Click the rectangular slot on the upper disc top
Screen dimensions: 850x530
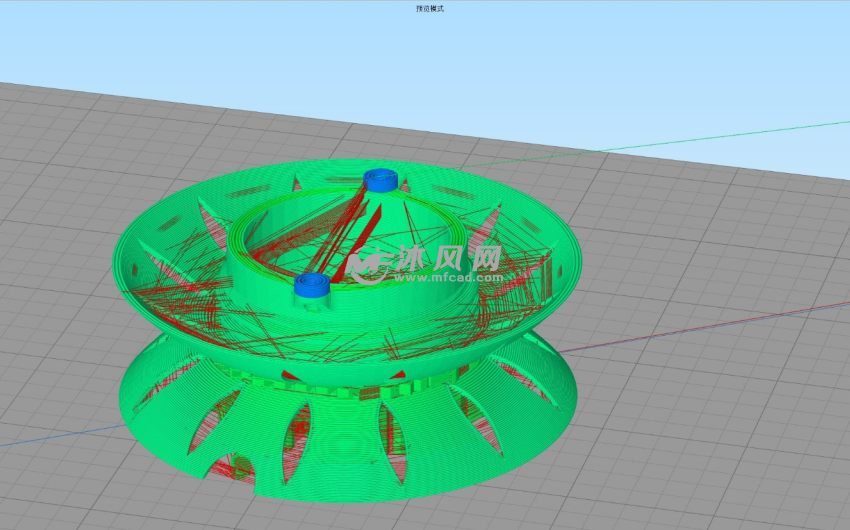[x=455, y=192]
